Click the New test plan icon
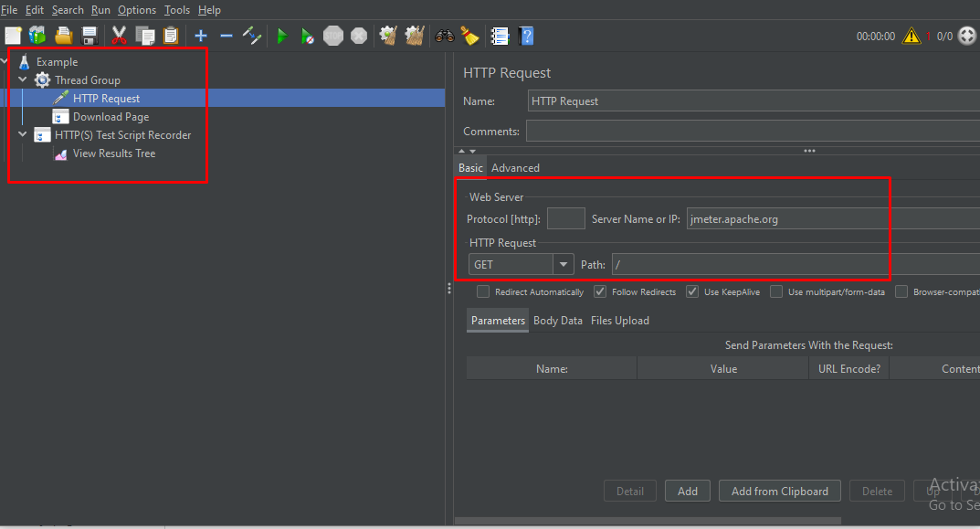 tap(13, 36)
